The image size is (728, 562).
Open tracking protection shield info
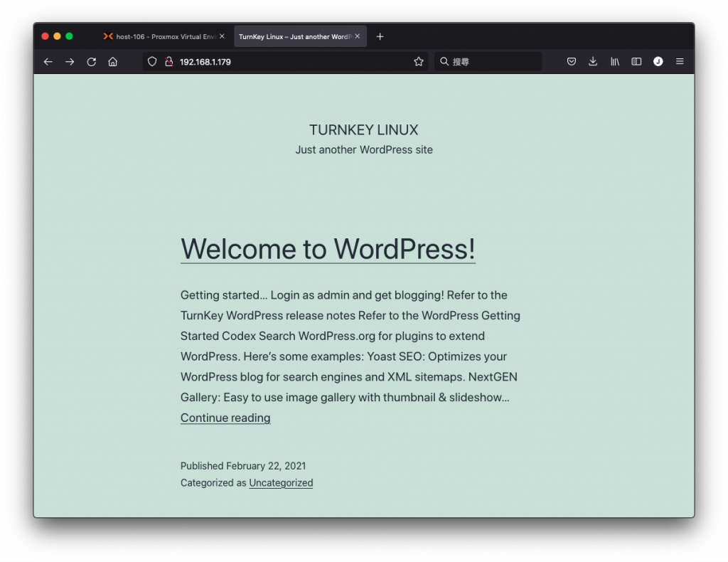(152, 62)
